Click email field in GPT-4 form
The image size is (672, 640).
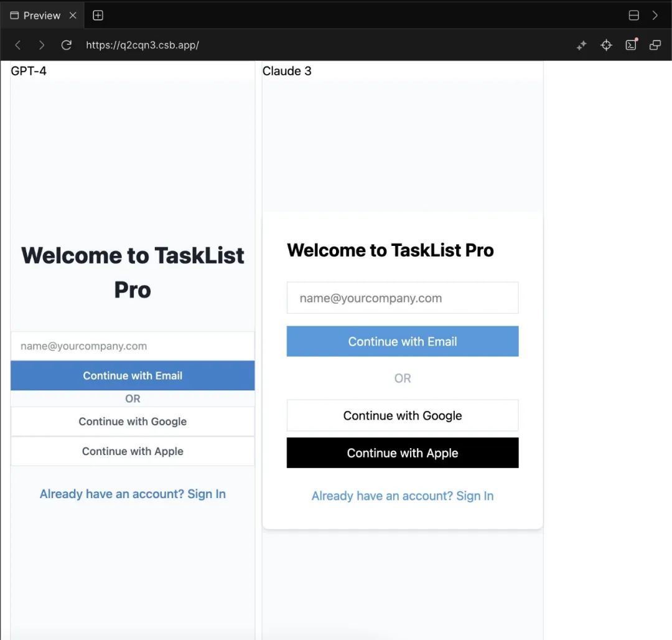[133, 346]
